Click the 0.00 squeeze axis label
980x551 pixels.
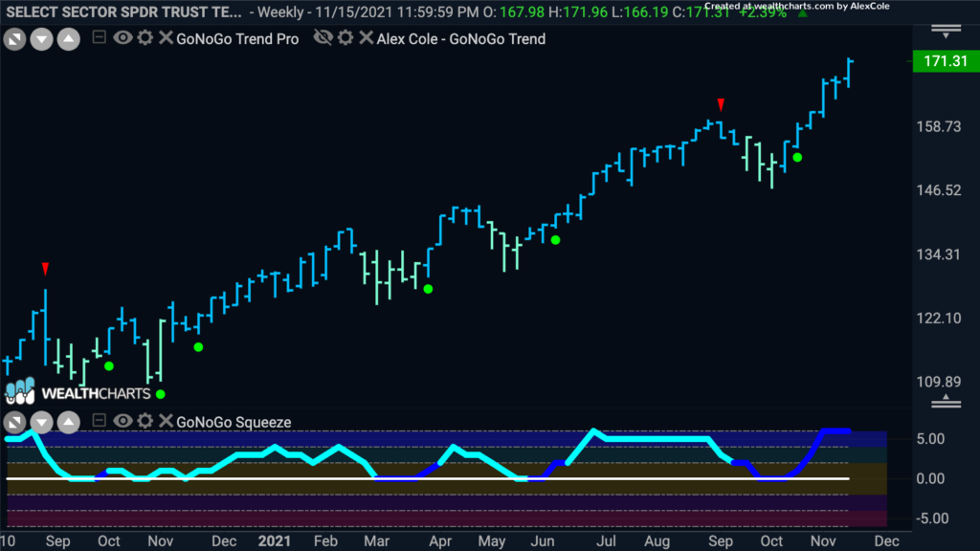point(930,479)
